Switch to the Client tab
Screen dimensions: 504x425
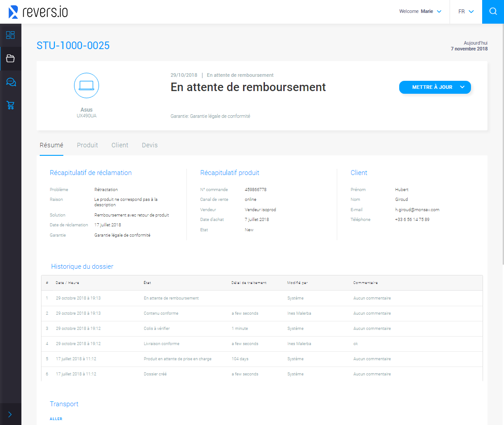click(x=120, y=145)
